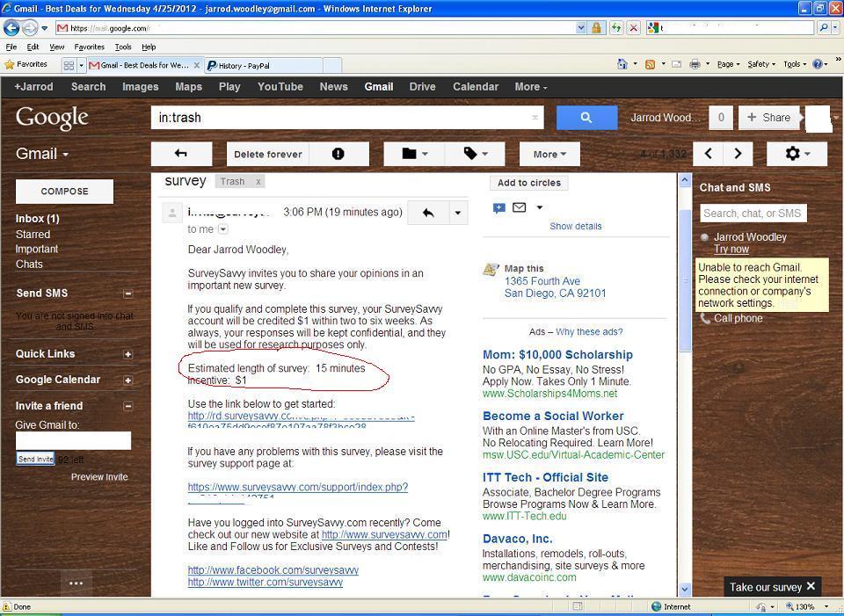
Task: Click the Search, chat, or SMS field
Action: [753, 213]
